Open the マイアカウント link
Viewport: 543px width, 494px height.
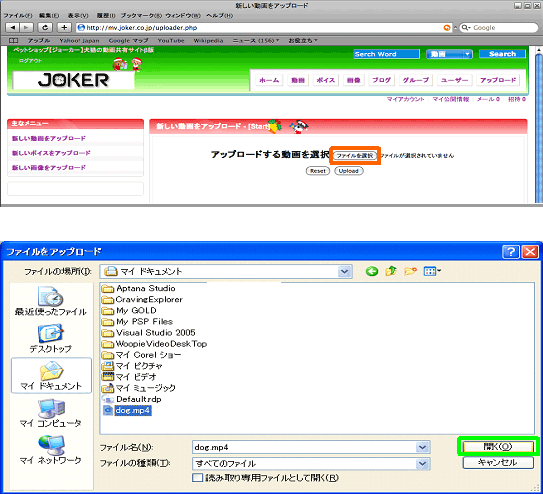pyautogui.click(x=406, y=99)
